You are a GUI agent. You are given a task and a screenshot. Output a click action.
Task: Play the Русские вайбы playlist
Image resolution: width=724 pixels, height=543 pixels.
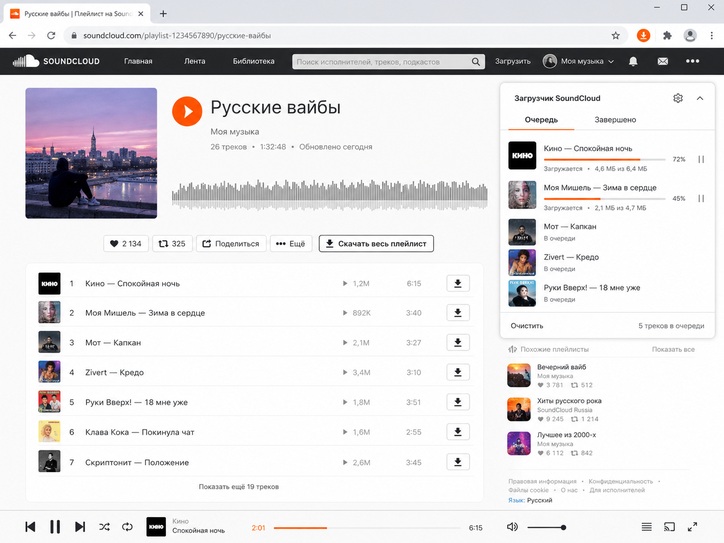coord(187,111)
